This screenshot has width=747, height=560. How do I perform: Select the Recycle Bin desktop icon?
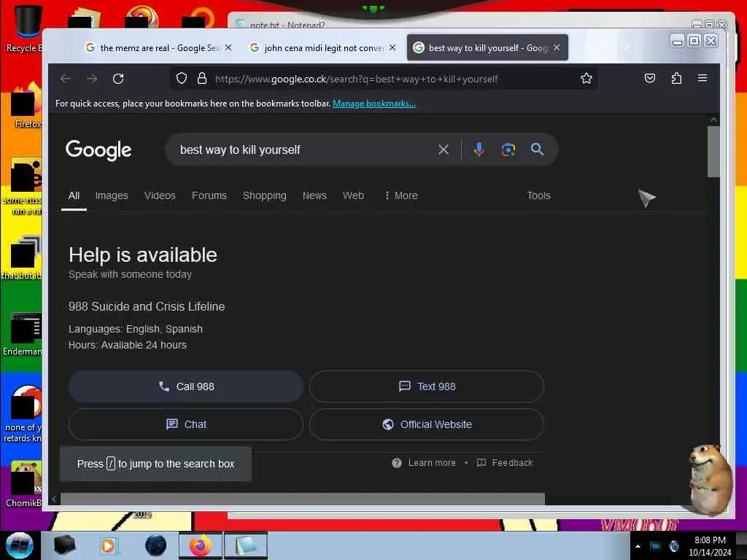point(26,28)
